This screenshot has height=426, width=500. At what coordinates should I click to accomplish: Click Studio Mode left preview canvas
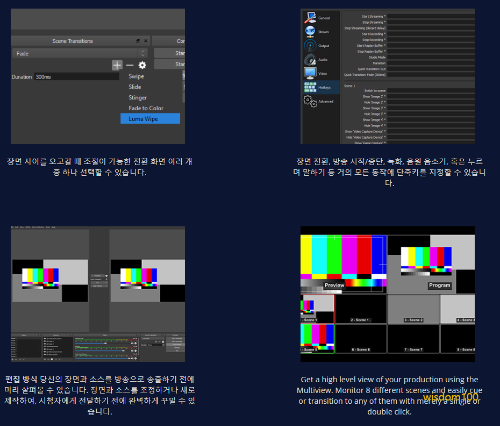50,281
